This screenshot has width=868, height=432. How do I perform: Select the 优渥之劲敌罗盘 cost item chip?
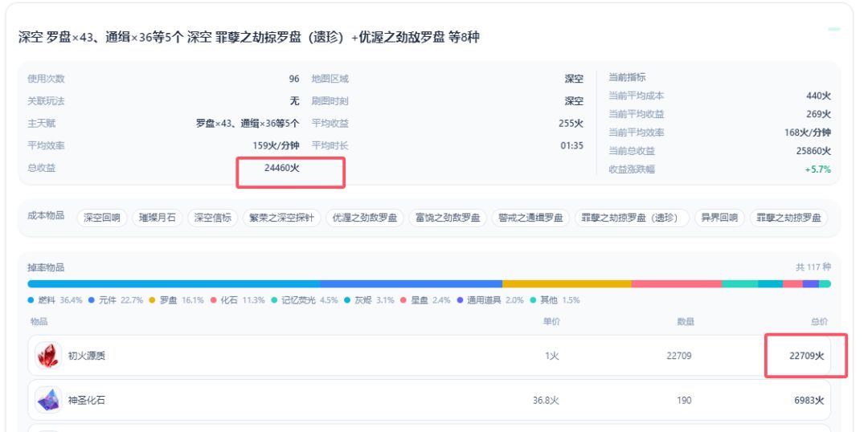(365, 218)
